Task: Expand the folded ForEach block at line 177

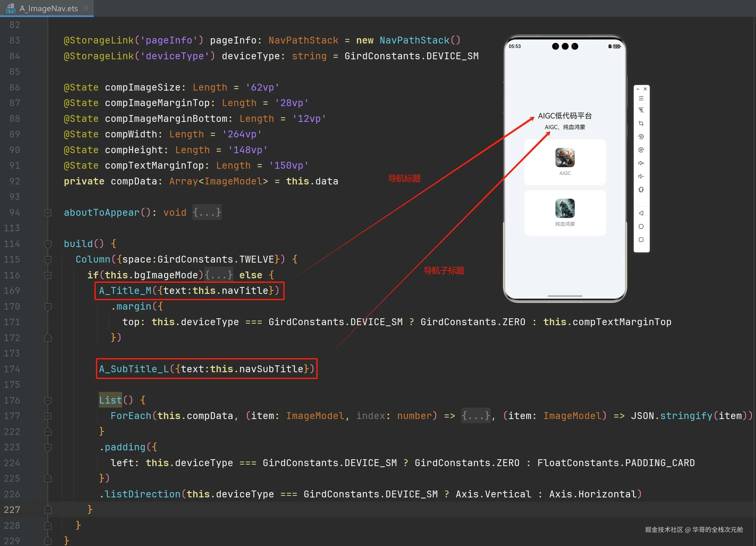Action: tap(48, 416)
